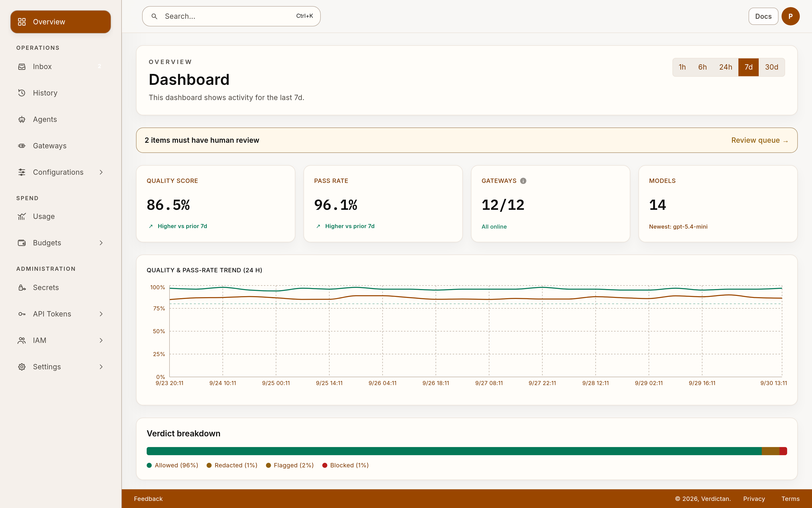The height and width of the screenshot is (508, 812).
Task: Open the user avatar P
Action: pyautogui.click(x=790, y=16)
